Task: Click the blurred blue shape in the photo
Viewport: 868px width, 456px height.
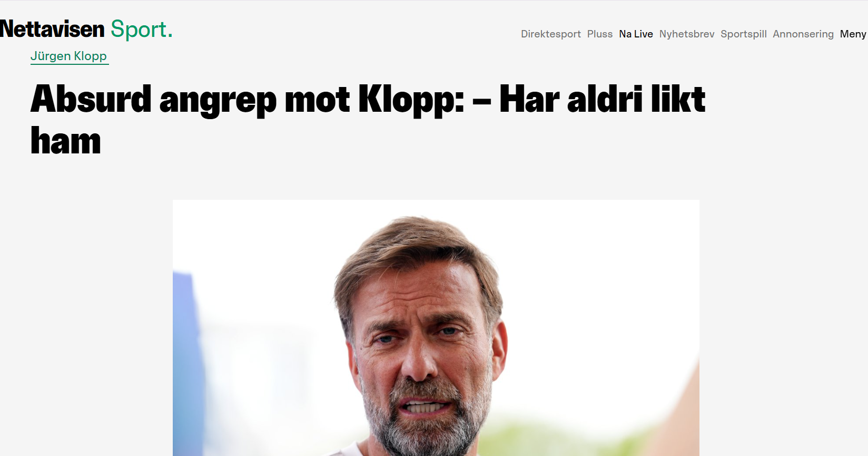Action: pos(188,364)
